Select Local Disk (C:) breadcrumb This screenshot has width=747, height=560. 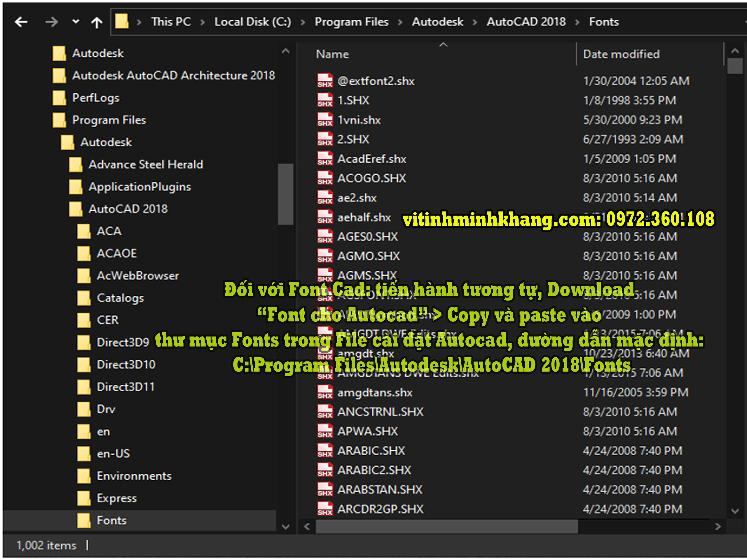coord(253,22)
